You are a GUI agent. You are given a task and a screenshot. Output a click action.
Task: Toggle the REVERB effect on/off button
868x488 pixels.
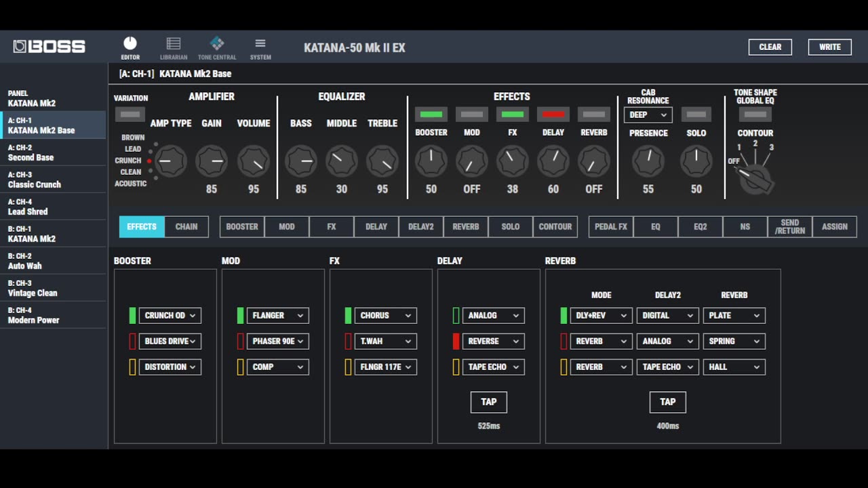pos(594,115)
